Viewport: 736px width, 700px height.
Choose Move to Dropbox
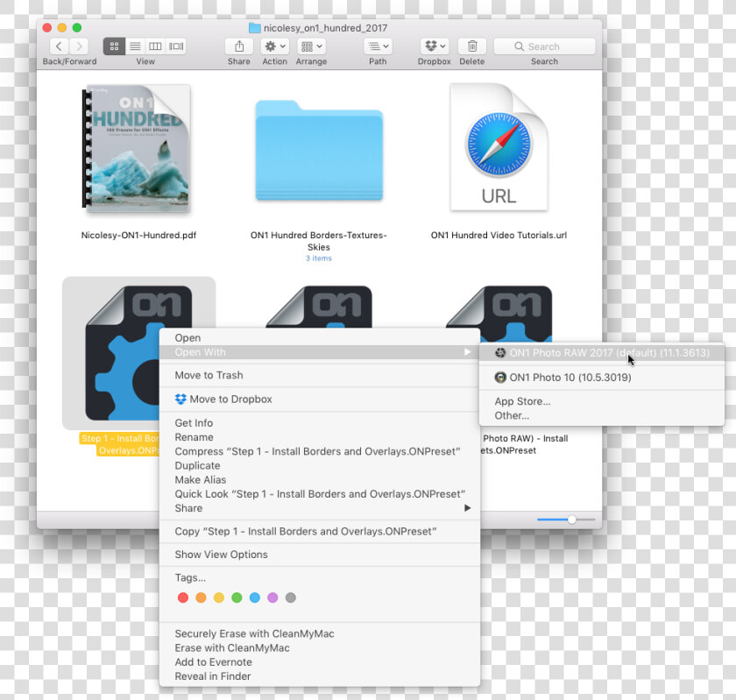319,399
